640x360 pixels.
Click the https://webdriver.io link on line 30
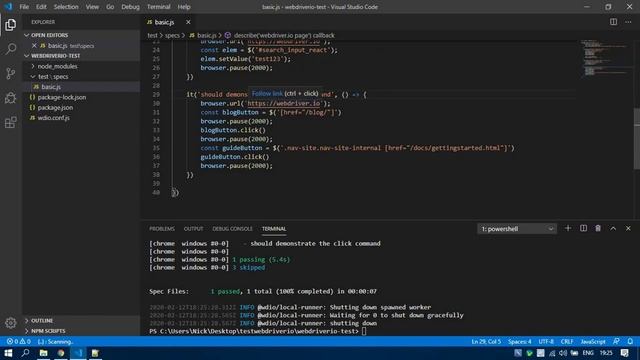click(284, 104)
